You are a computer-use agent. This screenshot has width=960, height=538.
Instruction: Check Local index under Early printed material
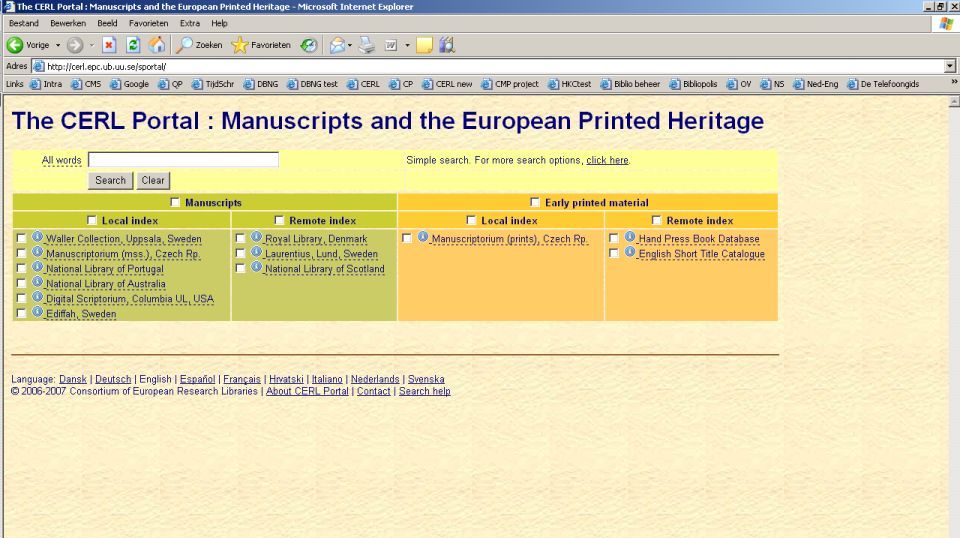click(471, 220)
